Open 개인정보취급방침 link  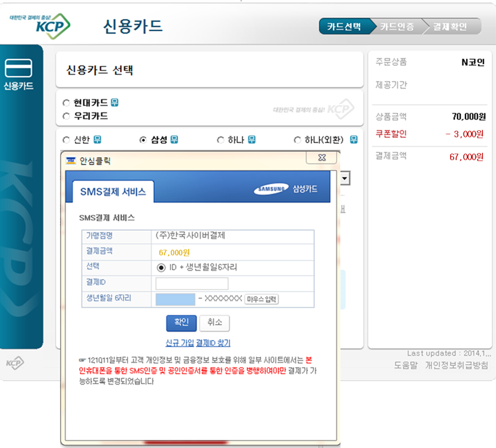(456, 365)
